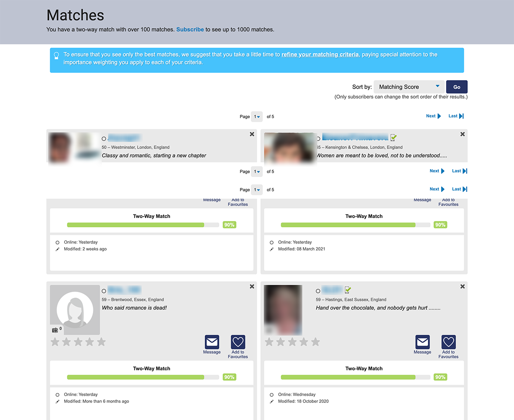Viewport: 514px width, 420px height.
Task: Click Message envelope icon for Hastings match
Action: point(422,342)
